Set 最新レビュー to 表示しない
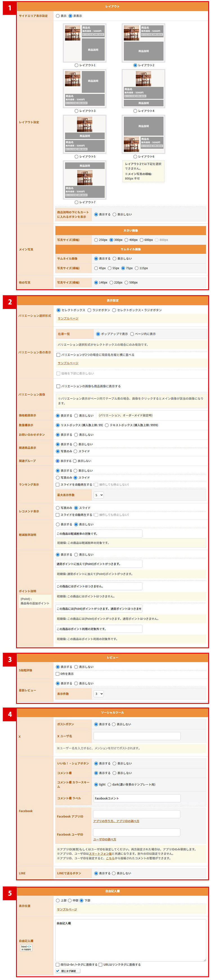 (x=76, y=683)
